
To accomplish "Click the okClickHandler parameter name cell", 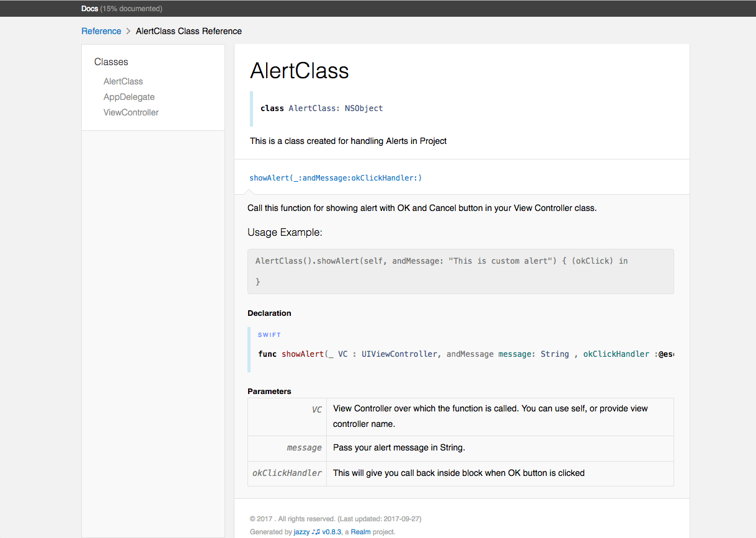I will click(287, 473).
